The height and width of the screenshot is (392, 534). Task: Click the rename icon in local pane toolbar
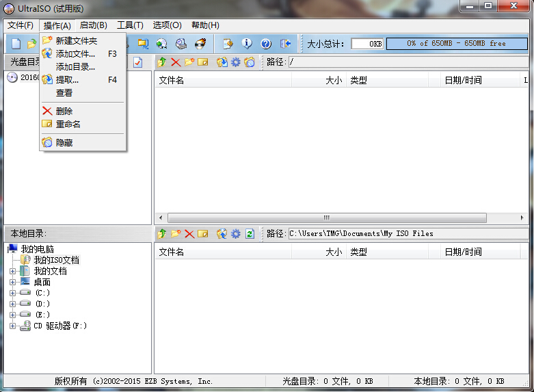pos(203,234)
